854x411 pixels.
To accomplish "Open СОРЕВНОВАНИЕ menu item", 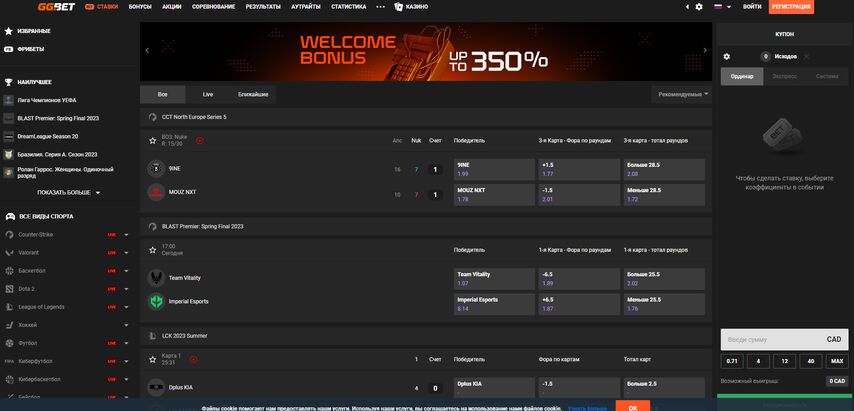I will pos(214,7).
